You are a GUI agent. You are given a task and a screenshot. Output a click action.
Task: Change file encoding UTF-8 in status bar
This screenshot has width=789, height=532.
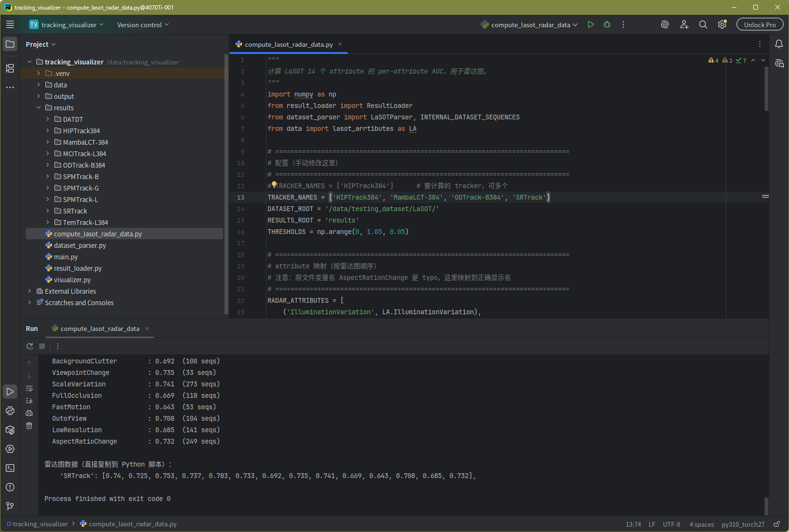point(672,524)
